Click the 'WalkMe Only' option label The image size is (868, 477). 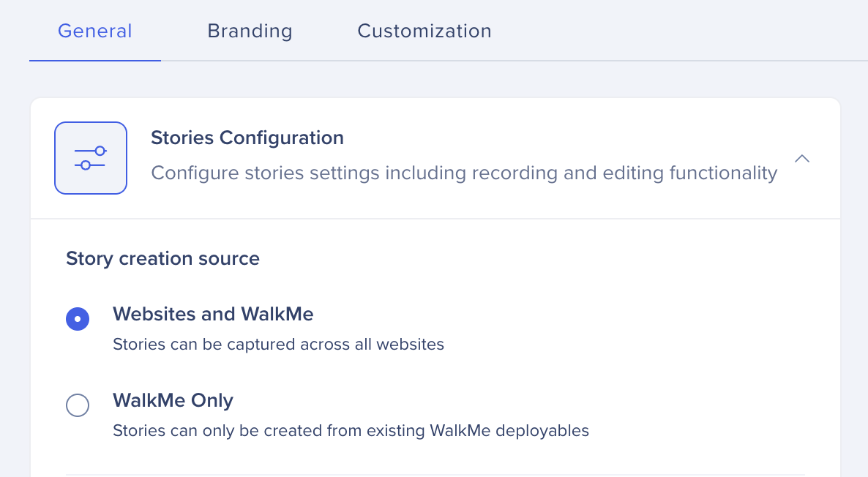click(x=173, y=401)
